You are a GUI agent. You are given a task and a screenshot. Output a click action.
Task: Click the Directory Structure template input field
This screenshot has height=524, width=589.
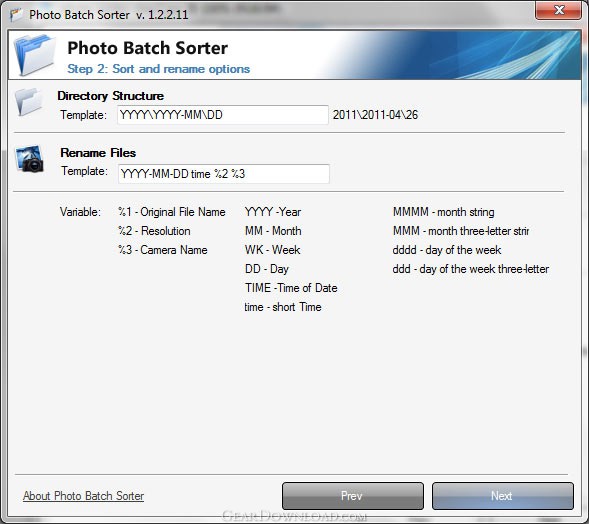[x=223, y=115]
